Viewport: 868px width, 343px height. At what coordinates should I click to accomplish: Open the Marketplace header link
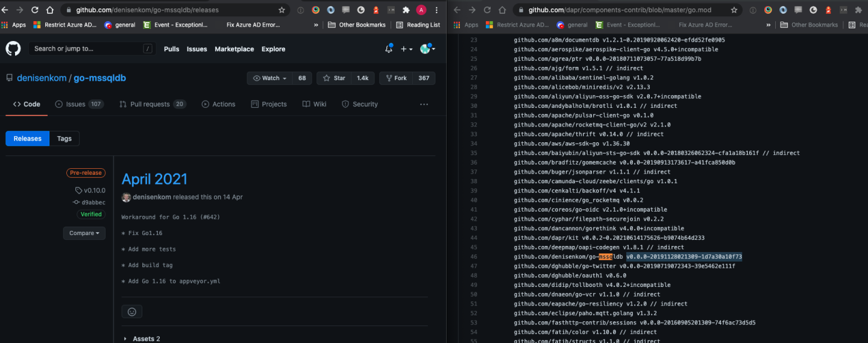pyautogui.click(x=234, y=49)
